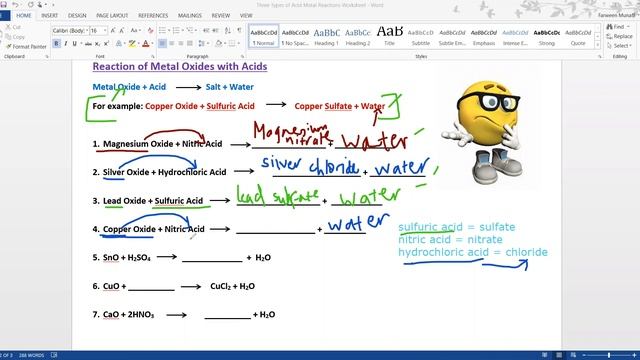Open the PAGE LAYOUT tab
640x360 pixels.
112,16
